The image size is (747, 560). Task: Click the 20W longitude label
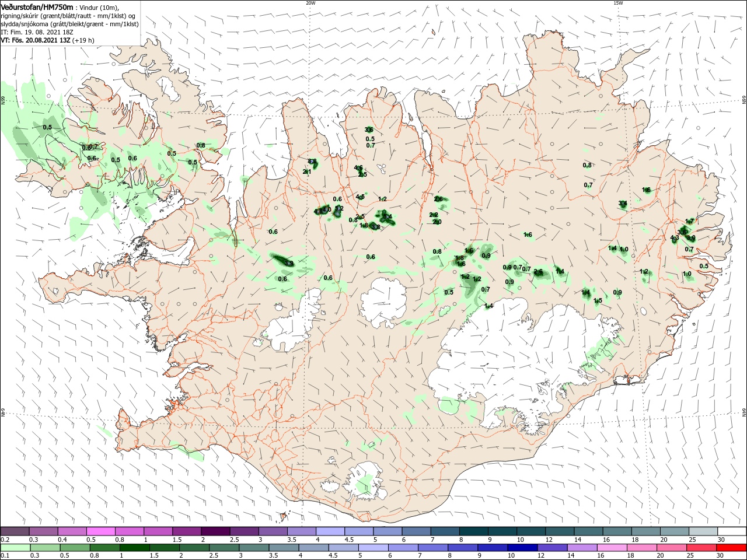tap(310, 3)
